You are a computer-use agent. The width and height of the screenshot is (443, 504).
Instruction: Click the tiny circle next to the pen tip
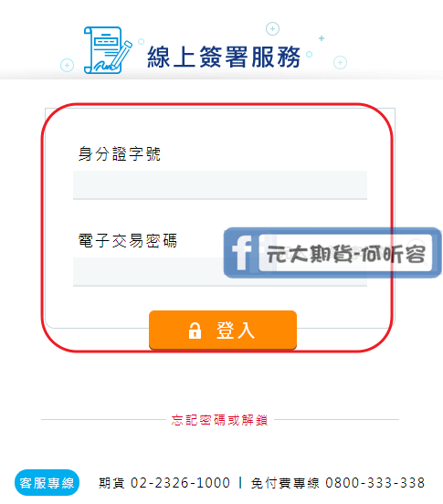click(141, 41)
